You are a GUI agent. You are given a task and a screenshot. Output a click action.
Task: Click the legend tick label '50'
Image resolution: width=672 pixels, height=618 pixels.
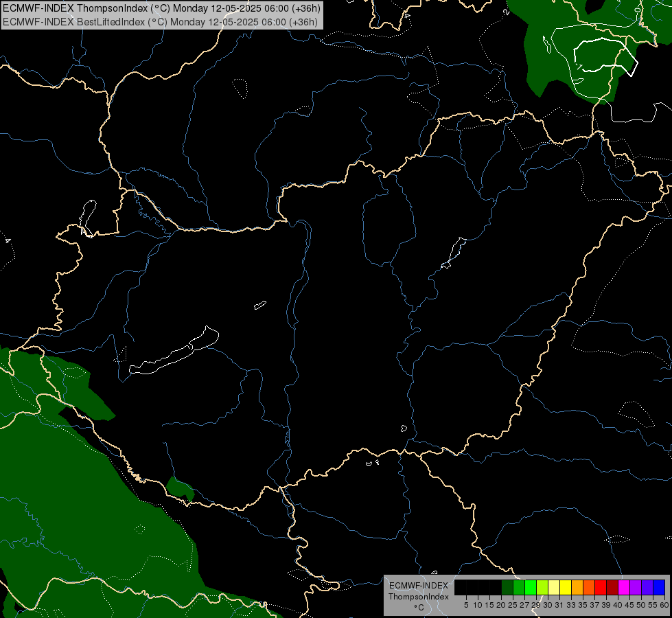pyautogui.click(x=641, y=605)
